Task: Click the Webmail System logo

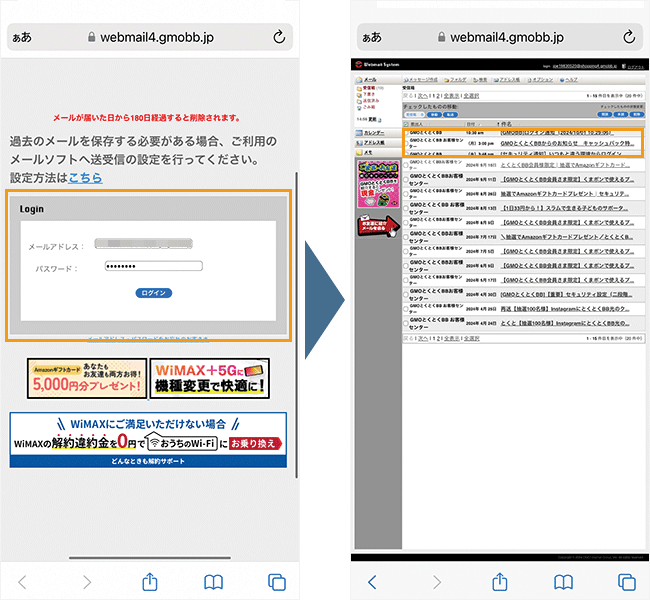Action: tap(377, 65)
